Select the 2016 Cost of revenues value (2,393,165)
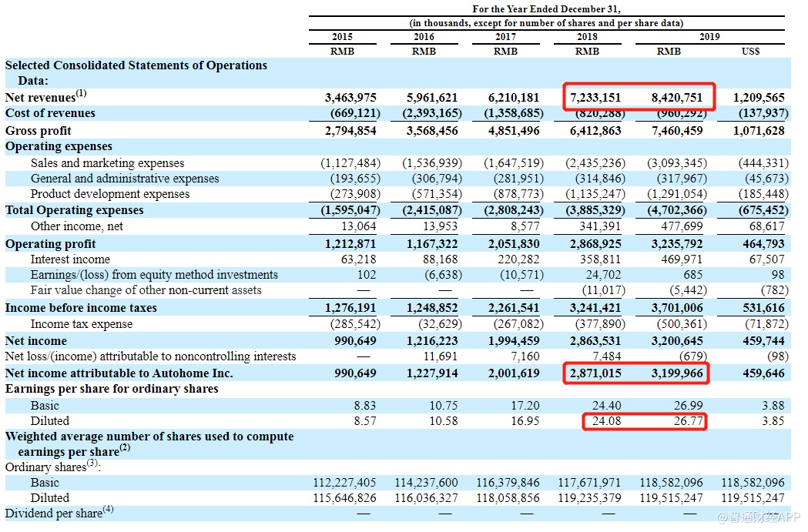Screen dimensions: 808x532 click(x=431, y=114)
